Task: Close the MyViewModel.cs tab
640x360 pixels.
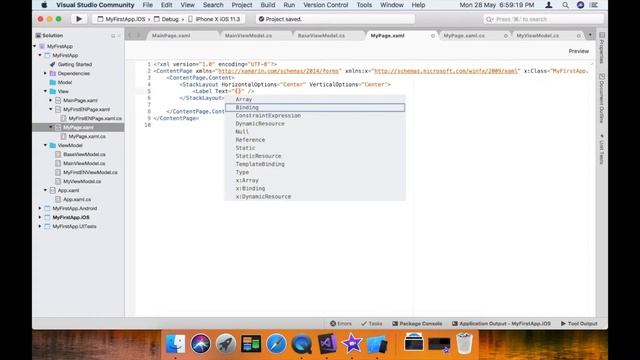Action: tap(578, 36)
